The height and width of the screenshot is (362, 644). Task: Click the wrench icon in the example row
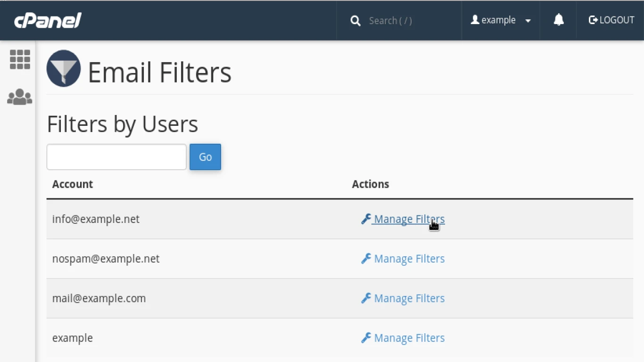pyautogui.click(x=366, y=337)
